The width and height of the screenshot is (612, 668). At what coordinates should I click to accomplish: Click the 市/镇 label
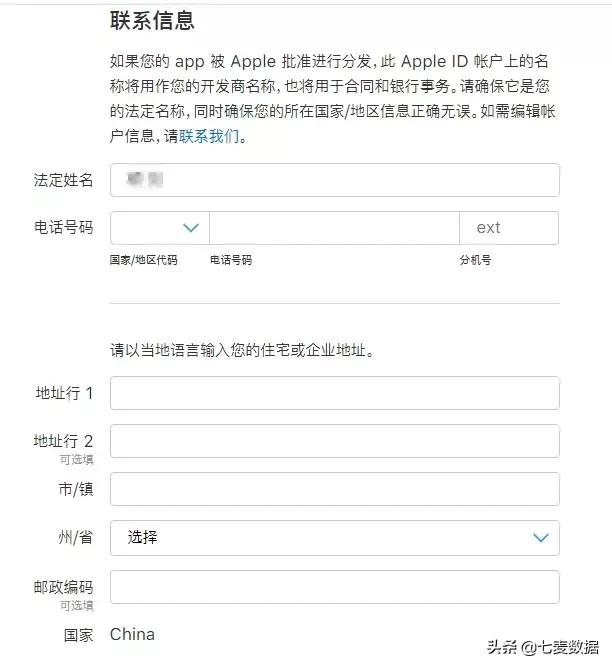(x=76, y=489)
